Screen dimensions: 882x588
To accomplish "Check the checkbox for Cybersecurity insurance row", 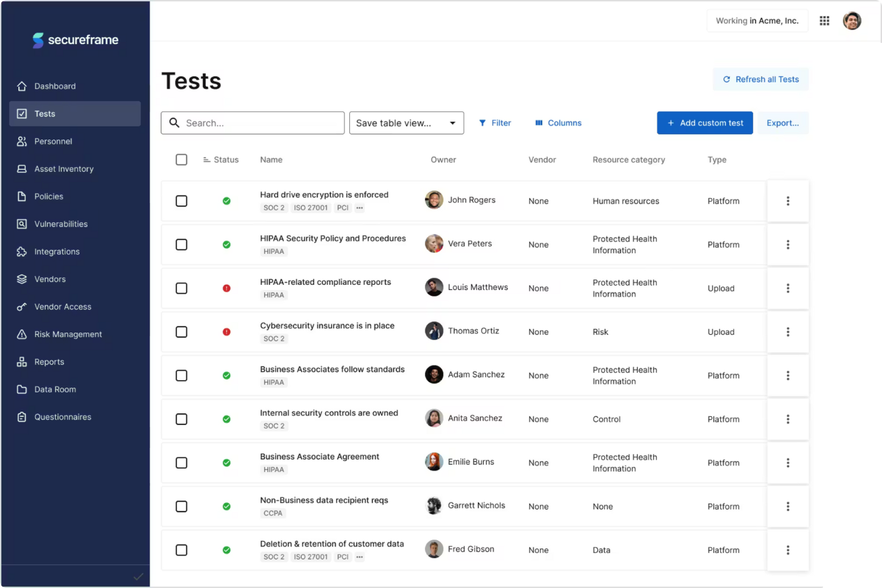I will point(181,332).
